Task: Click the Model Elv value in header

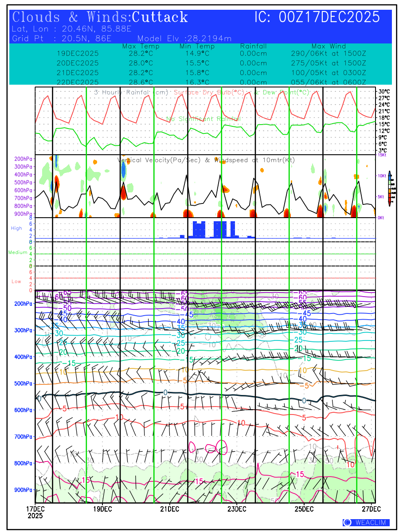Action: click(184, 39)
